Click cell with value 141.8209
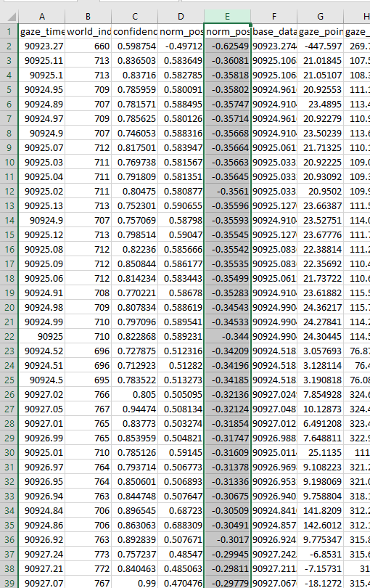370x588 pixels. 321,511
